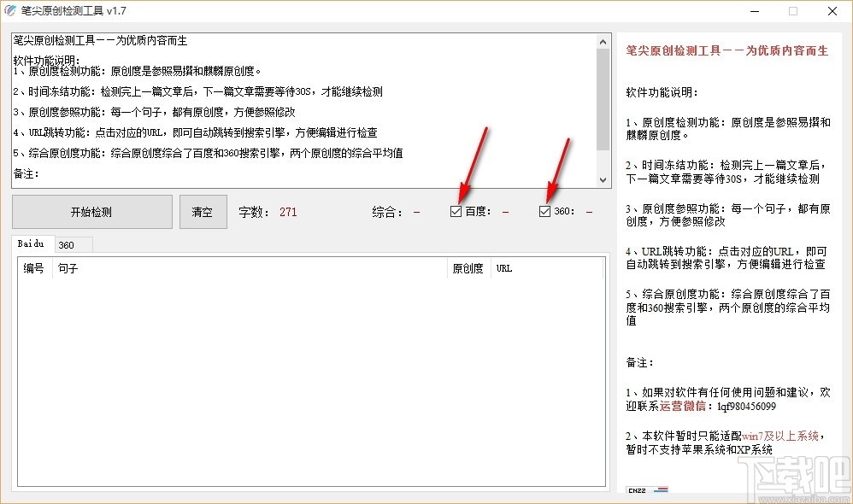Switch to the Baidu tab
853x504 pixels.
click(x=31, y=243)
